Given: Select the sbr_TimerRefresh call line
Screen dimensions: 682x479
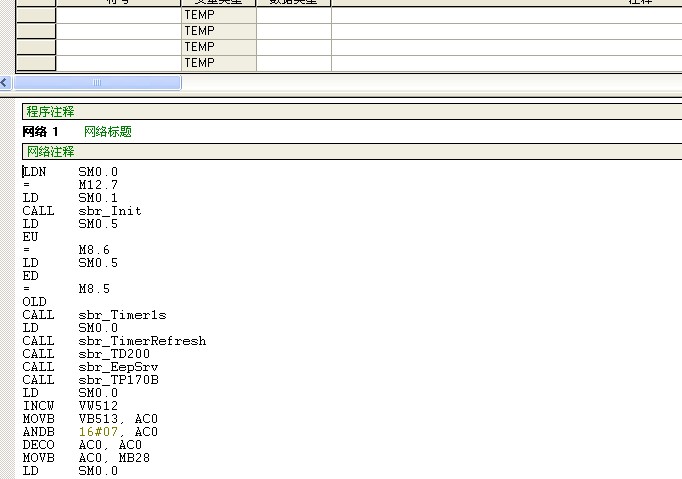Looking at the screenshot, I should click(x=142, y=341).
